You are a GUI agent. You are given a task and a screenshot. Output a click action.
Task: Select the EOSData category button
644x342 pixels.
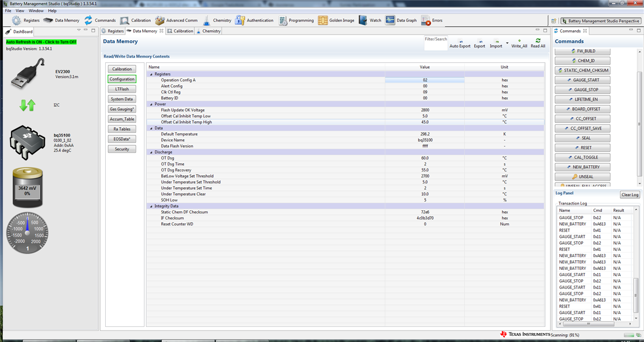click(122, 139)
